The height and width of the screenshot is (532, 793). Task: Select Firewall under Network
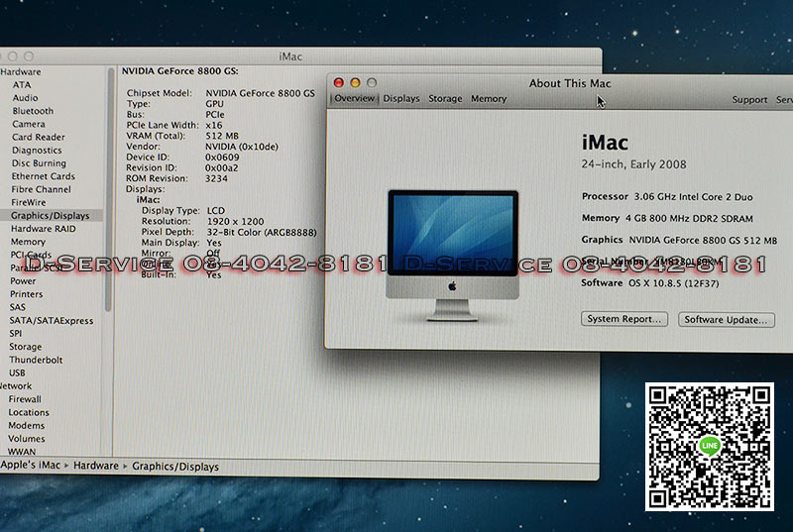click(x=25, y=399)
